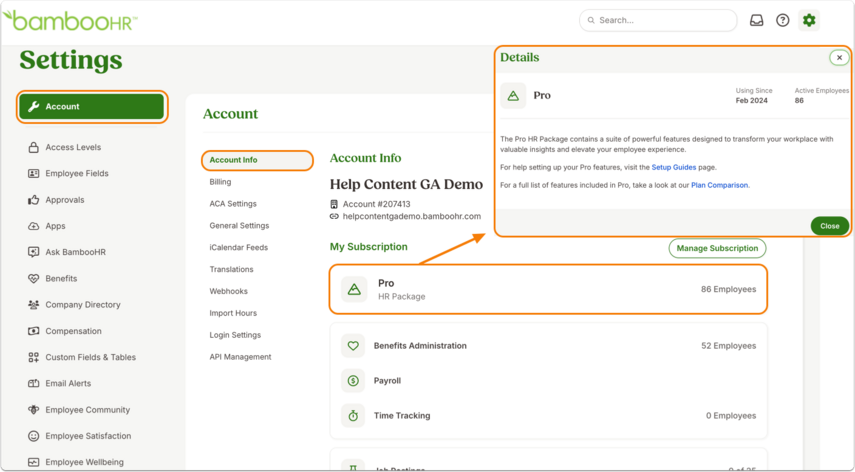Screen dimensions: 855x472
Task: Switch to the Billing tab
Action: click(220, 182)
